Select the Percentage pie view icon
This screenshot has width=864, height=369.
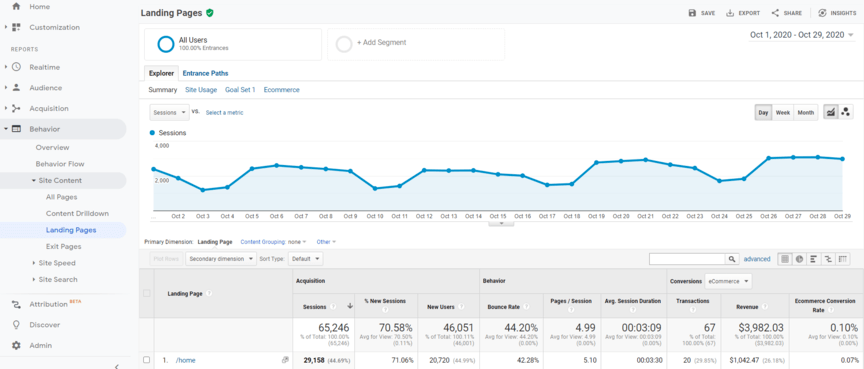click(799, 259)
